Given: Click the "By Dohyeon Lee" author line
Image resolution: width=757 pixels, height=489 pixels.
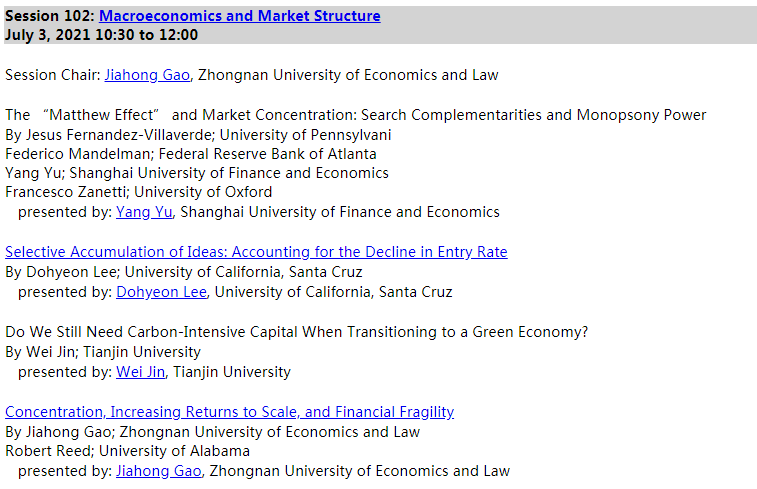Looking at the screenshot, I should tap(184, 272).
